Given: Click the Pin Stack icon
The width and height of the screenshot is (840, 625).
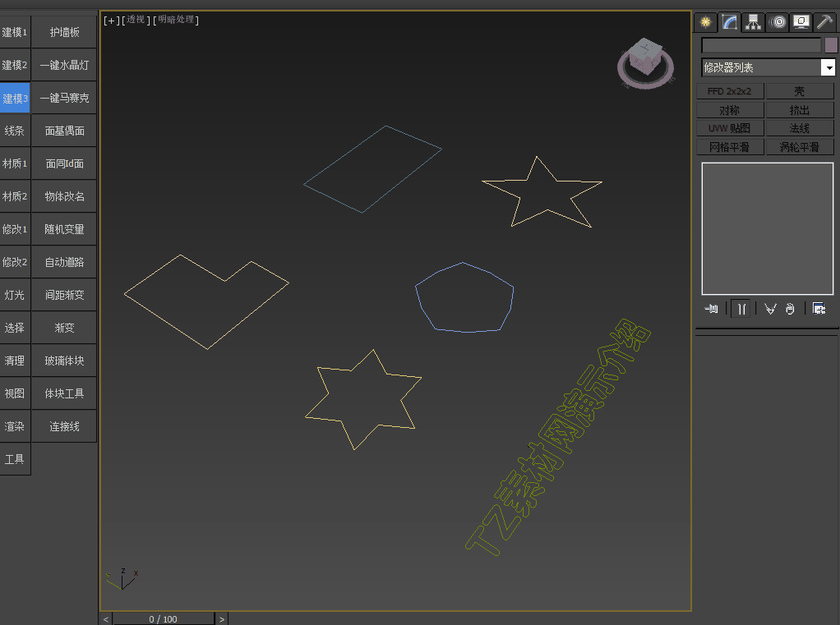Looking at the screenshot, I should click(712, 309).
